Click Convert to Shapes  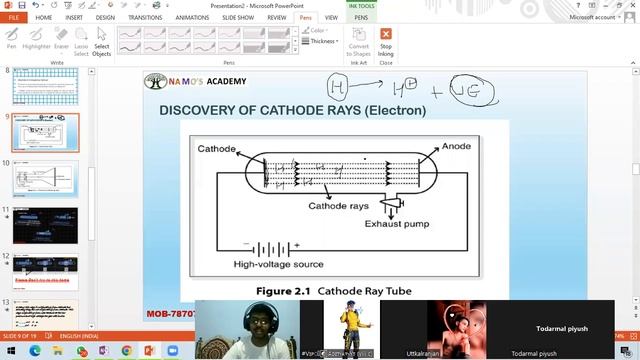pyautogui.click(x=358, y=42)
